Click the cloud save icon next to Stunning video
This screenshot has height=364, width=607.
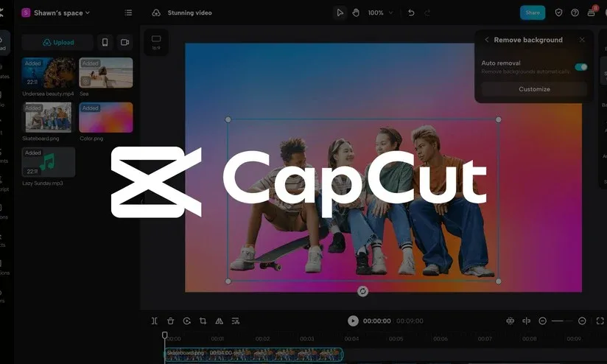(x=156, y=13)
